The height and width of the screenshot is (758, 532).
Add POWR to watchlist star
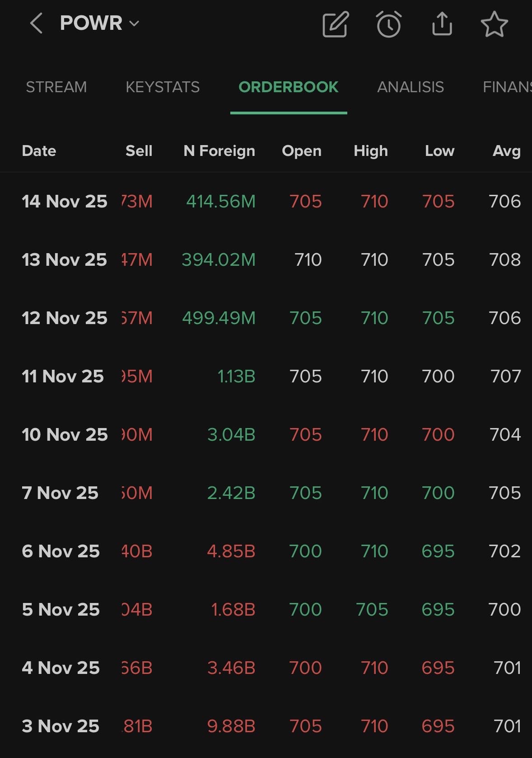coord(494,24)
